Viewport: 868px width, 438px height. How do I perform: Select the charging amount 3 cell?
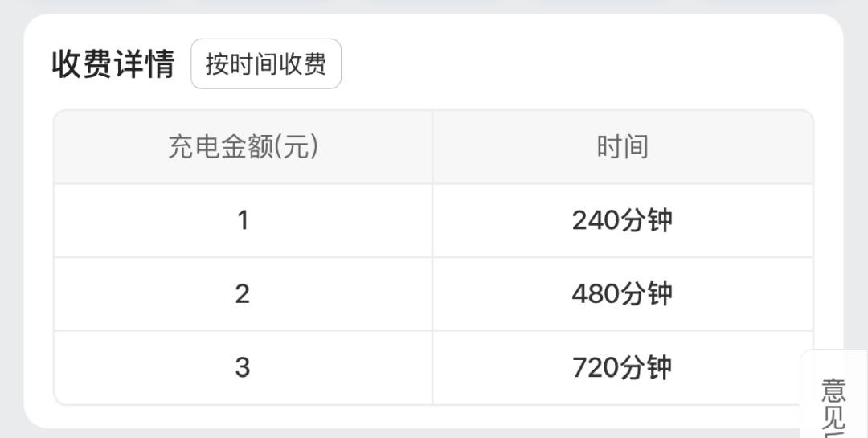pyautogui.click(x=243, y=367)
